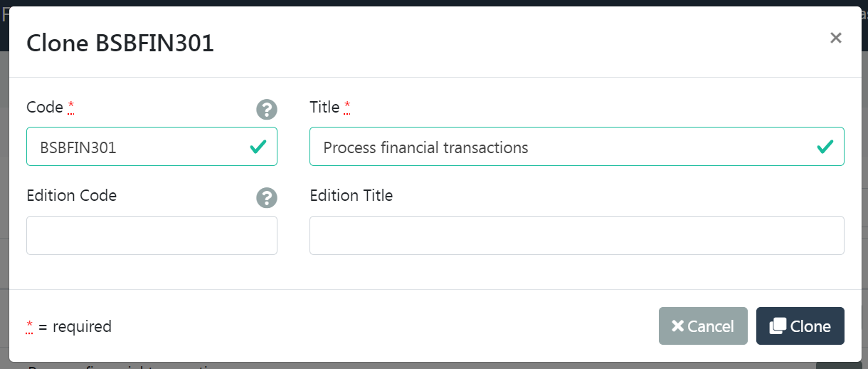Click the Edition Title label text
This screenshot has height=369, width=868.
click(351, 195)
